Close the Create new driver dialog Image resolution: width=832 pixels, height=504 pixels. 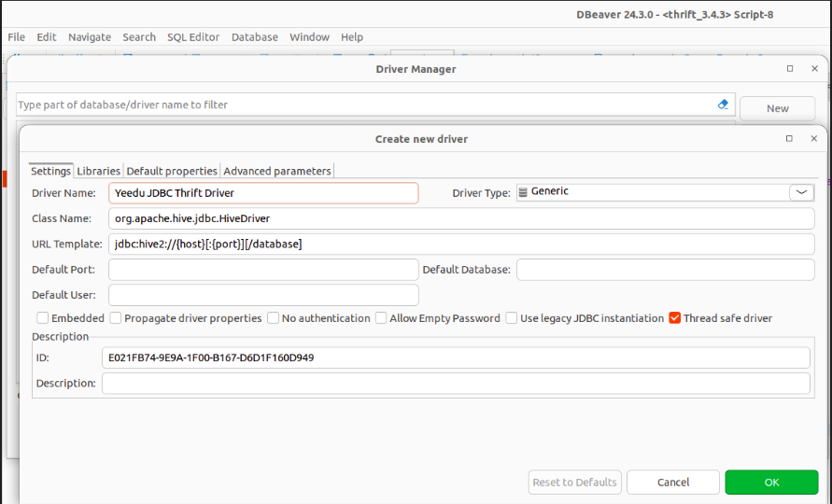pyautogui.click(x=814, y=138)
